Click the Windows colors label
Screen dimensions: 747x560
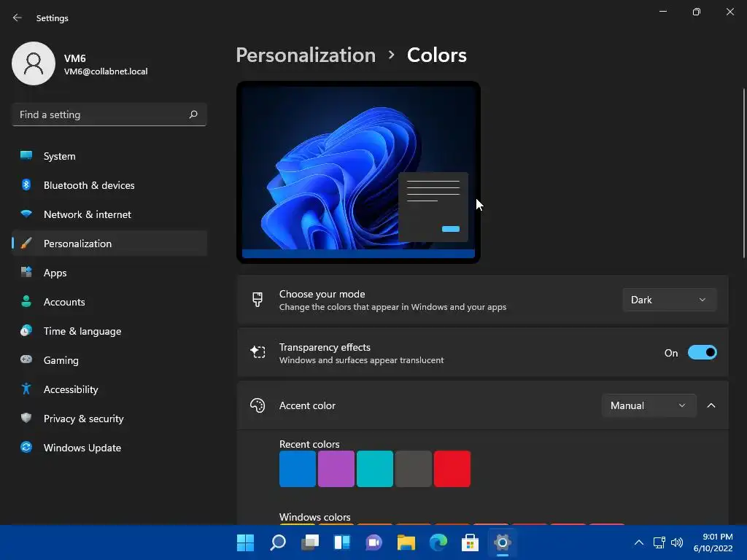click(x=314, y=517)
